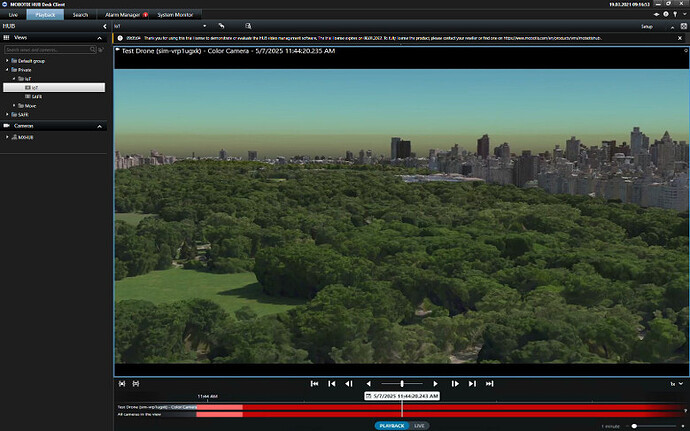This screenshot has height=431, width=690.
Task: Switch to the Live tab
Action: point(13,15)
